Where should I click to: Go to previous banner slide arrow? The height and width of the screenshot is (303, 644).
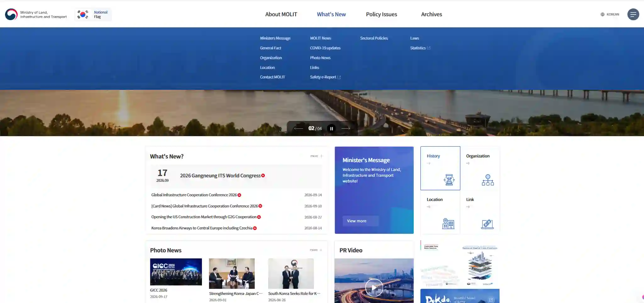coord(298,128)
